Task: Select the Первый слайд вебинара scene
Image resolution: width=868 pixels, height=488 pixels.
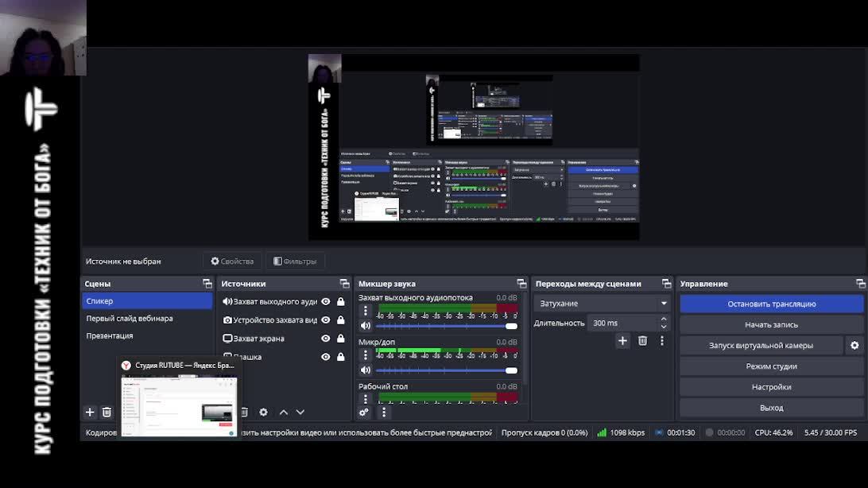Action: [147, 318]
